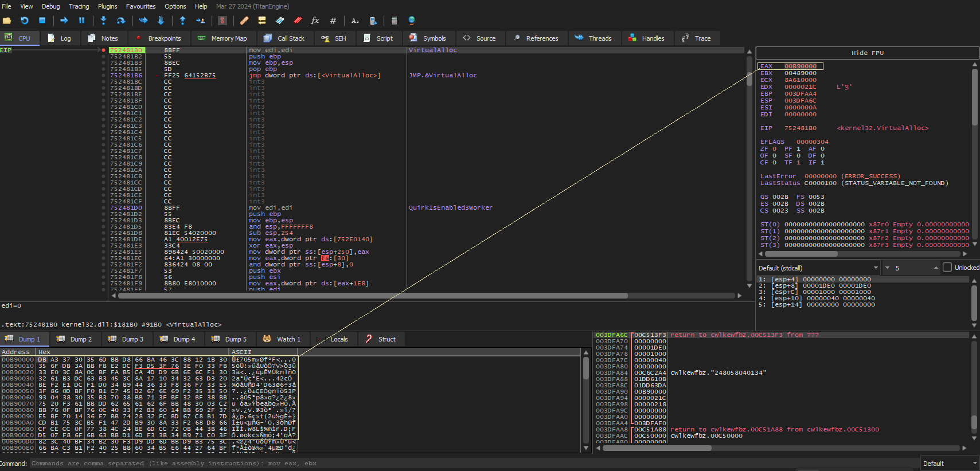This screenshot has height=471, width=980.
Task: Open the Patches dialog
Action: pyautogui.click(x=244, y=21)
